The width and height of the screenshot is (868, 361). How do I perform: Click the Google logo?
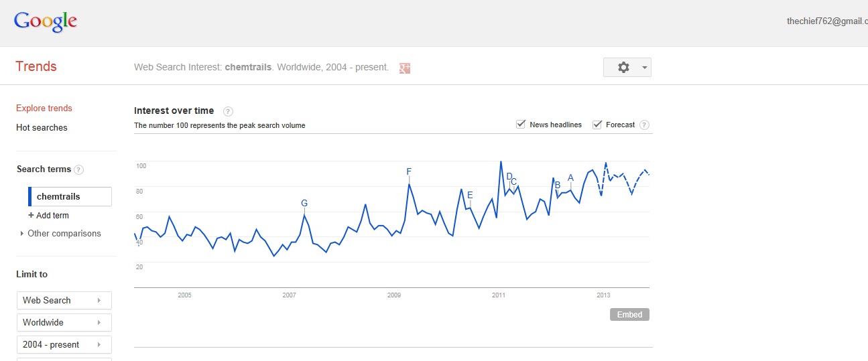[x=46, y=21]
